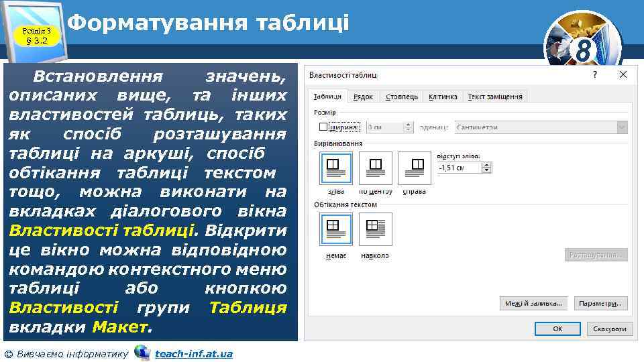Click the Скасувати button
Image resolution: width=644 pixels, height=362 pixels.
point(610,328)
